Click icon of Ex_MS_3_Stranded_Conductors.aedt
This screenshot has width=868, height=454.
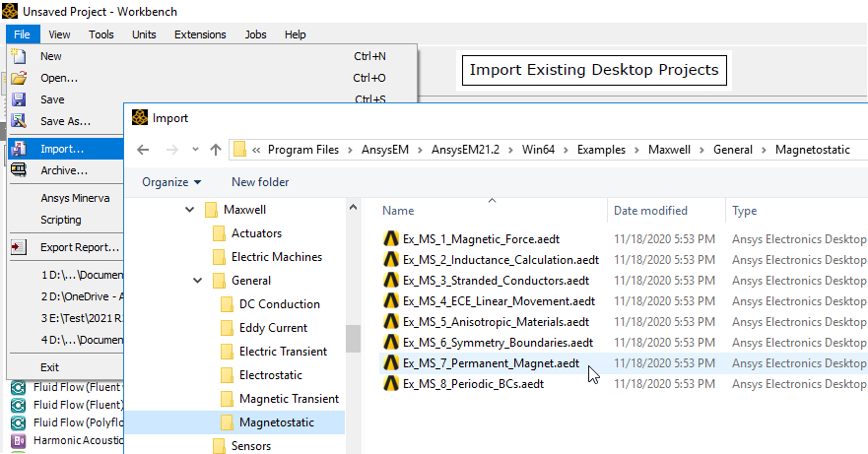click(x=391, y=280)
